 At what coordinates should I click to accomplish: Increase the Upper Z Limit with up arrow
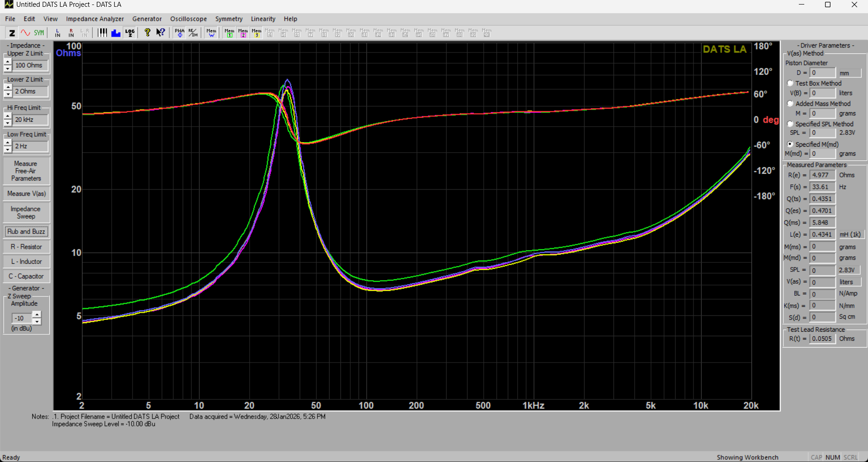(8, 62)
